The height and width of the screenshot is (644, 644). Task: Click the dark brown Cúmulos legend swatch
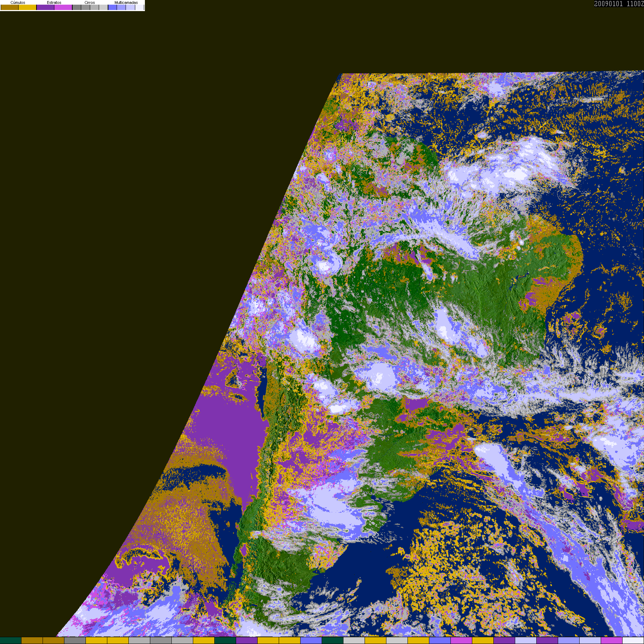pos(10,7)
